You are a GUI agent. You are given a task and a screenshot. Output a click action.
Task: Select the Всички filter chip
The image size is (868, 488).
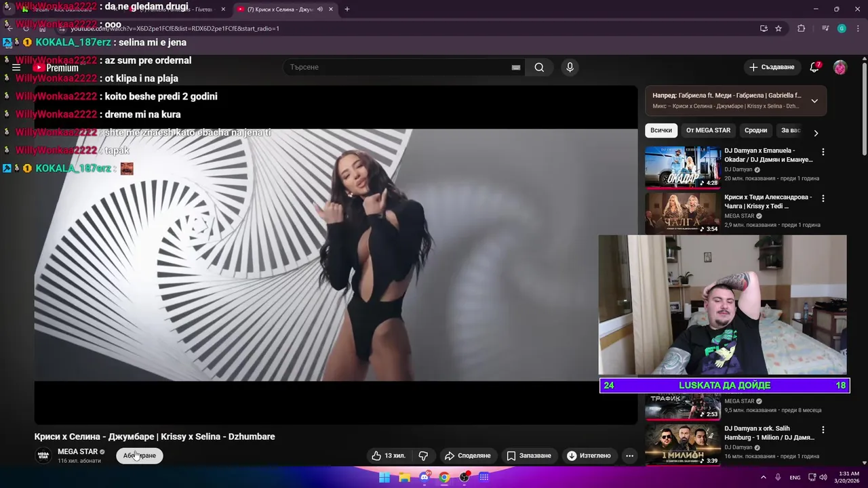[x=661, y=130]
